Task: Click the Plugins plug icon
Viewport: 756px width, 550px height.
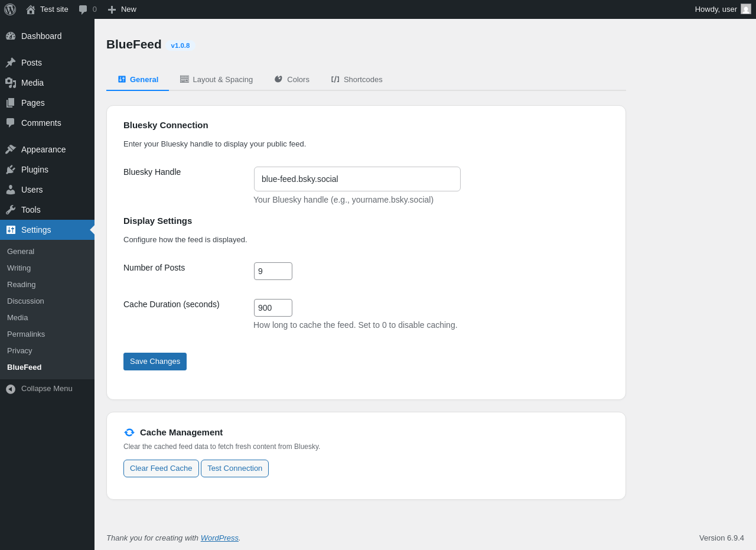Action: (x=11, y=170)
